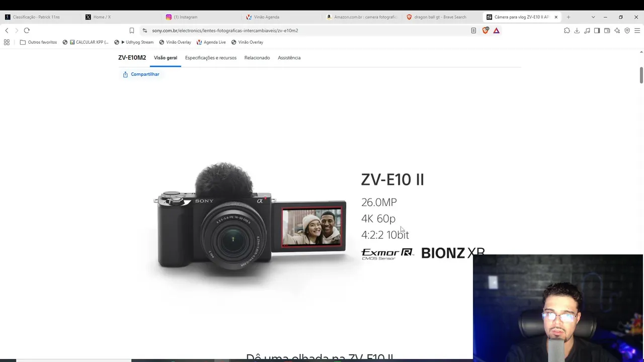The image size is (644, 362).
Task: Open the Assistência section
Action: 289,58
